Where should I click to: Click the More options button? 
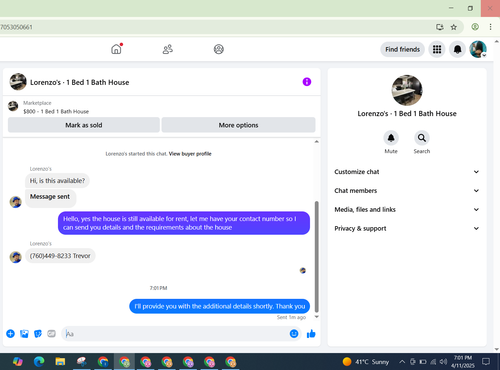[x=238, y=125]
